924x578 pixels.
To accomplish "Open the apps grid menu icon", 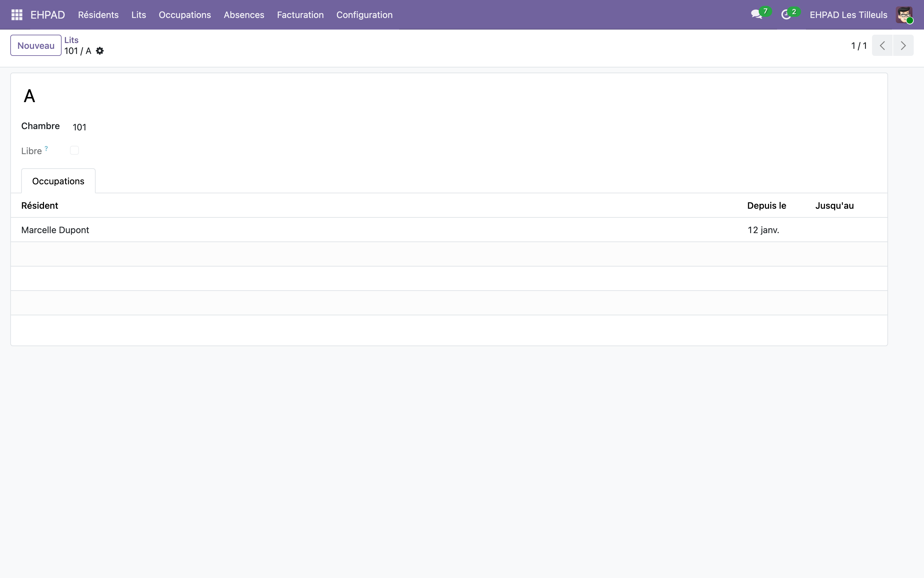I will (x=17, y=15).
